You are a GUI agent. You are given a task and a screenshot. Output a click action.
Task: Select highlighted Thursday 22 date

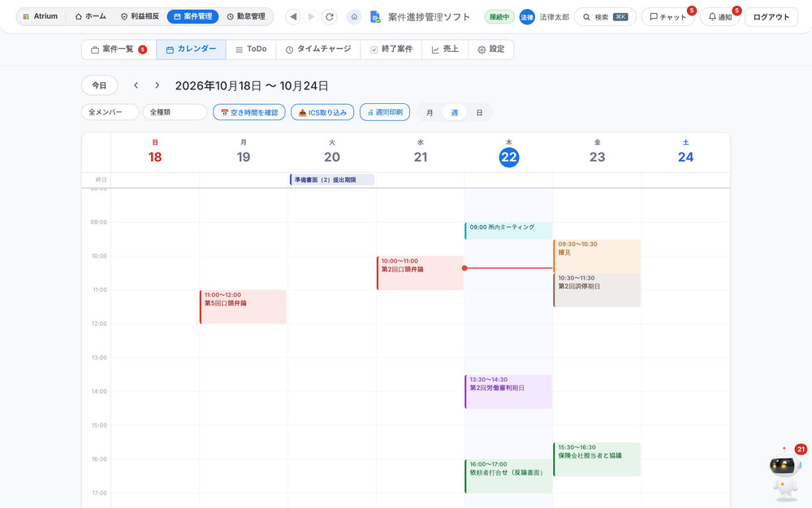tap(508, 157)
